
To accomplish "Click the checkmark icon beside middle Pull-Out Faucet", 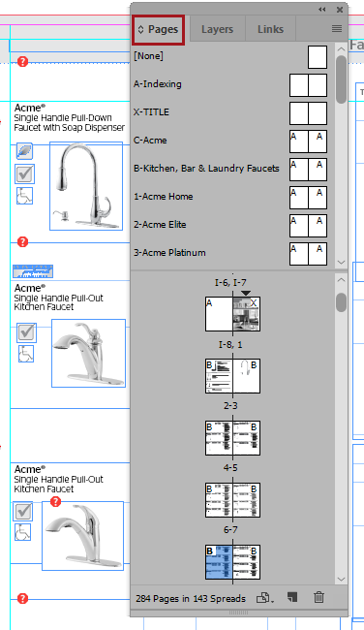I will (x=26, y=332).
